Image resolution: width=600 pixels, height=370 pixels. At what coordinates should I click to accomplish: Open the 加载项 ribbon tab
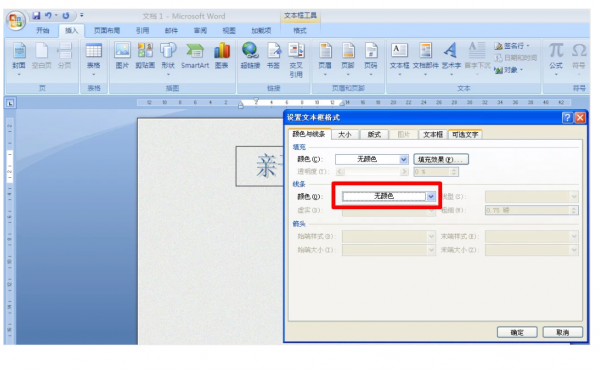pyautogui.click(x=261, y=30)
